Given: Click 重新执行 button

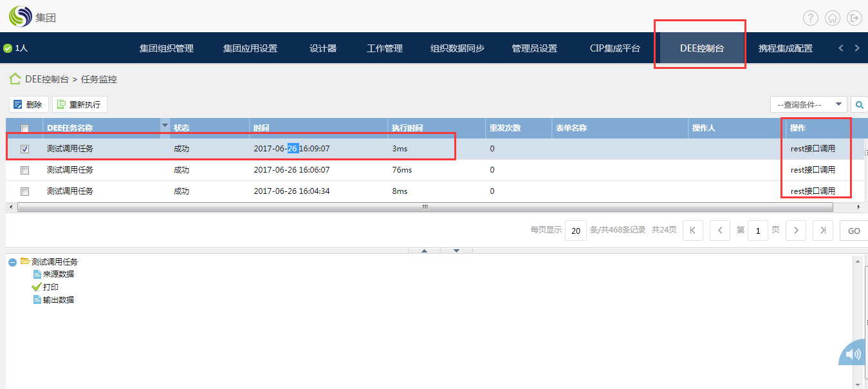Looking at the screenshot, I should click(x=80, y=104).
